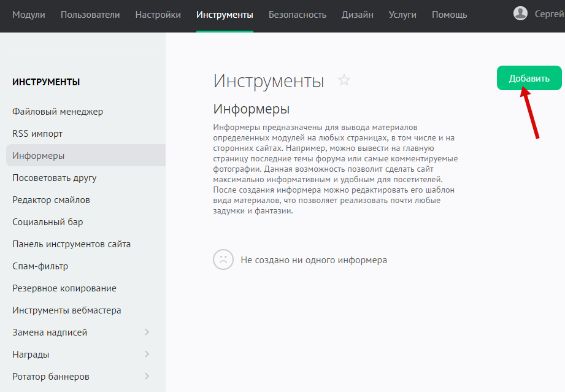This screenshot has height=392, width=565.
Task: Click the user avatar icon
Action: 520,13
